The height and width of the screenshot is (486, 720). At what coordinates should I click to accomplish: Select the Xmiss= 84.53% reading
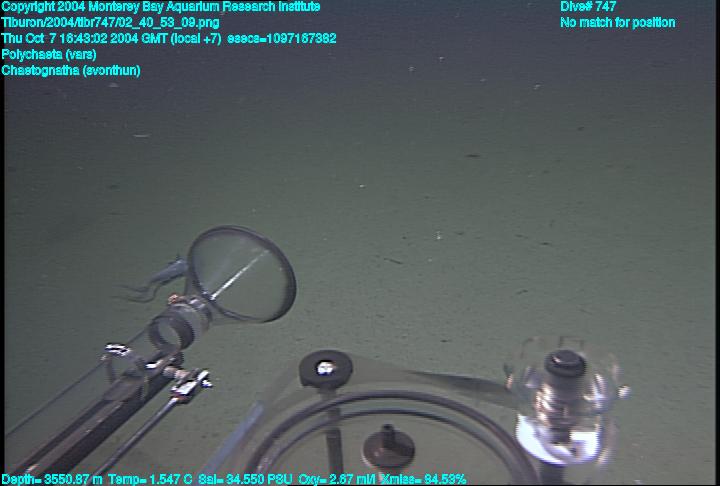(423, 480)
